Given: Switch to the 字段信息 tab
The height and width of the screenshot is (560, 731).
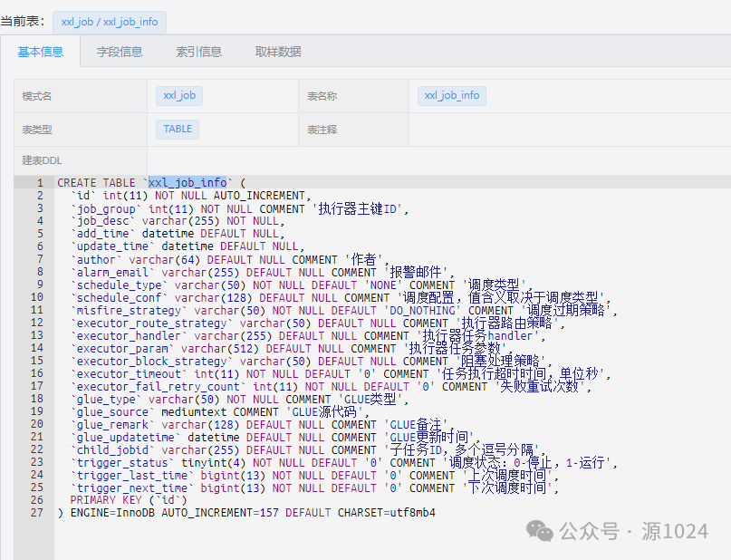Looking at the screenshot, I should click(x=120, y=52).
